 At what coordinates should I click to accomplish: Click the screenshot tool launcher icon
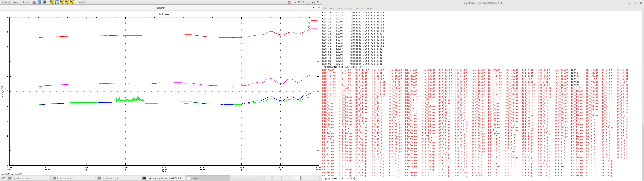57,2
